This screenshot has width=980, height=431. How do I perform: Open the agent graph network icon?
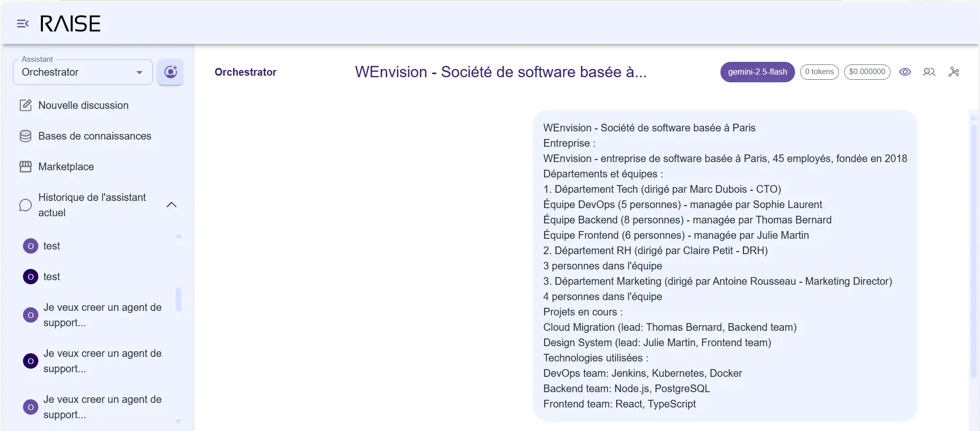click(x=953, y=72)
